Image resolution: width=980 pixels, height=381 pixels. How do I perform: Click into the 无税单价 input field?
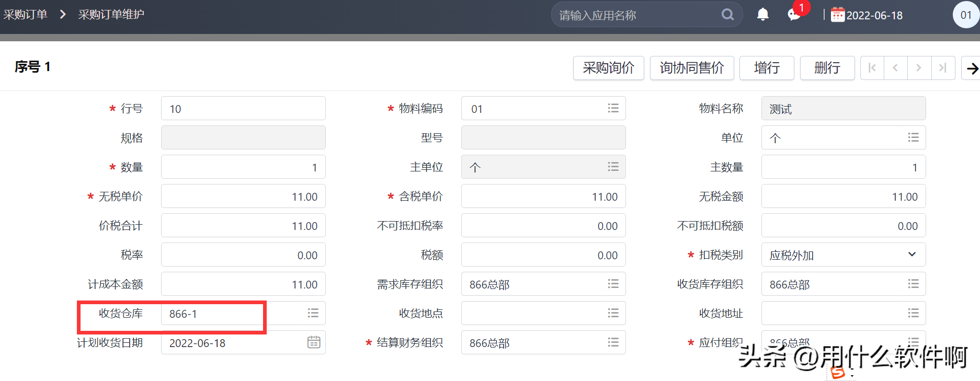tap(243, 197)
